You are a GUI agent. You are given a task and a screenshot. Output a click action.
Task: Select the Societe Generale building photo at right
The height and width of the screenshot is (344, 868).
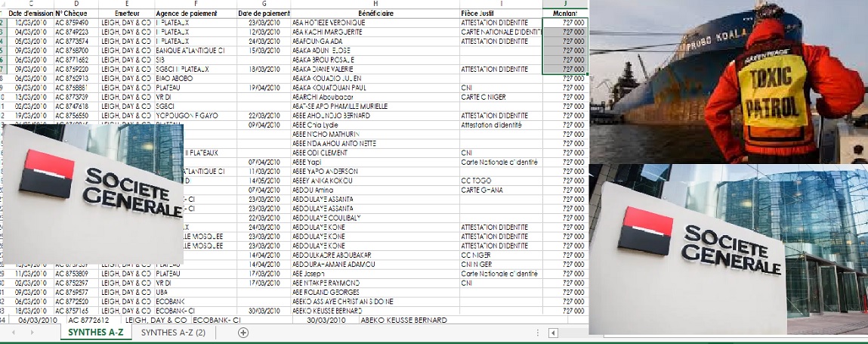tap(728, 249)
